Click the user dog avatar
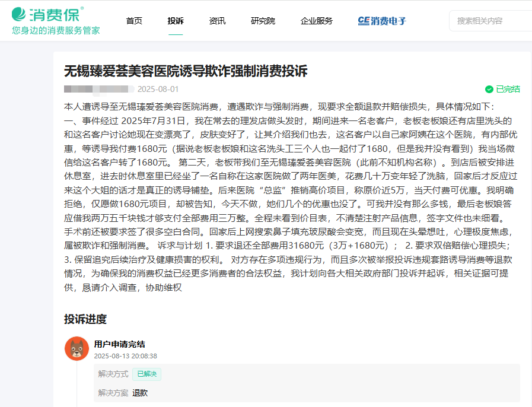Screen dimensions: 532x407 point(77,349)
